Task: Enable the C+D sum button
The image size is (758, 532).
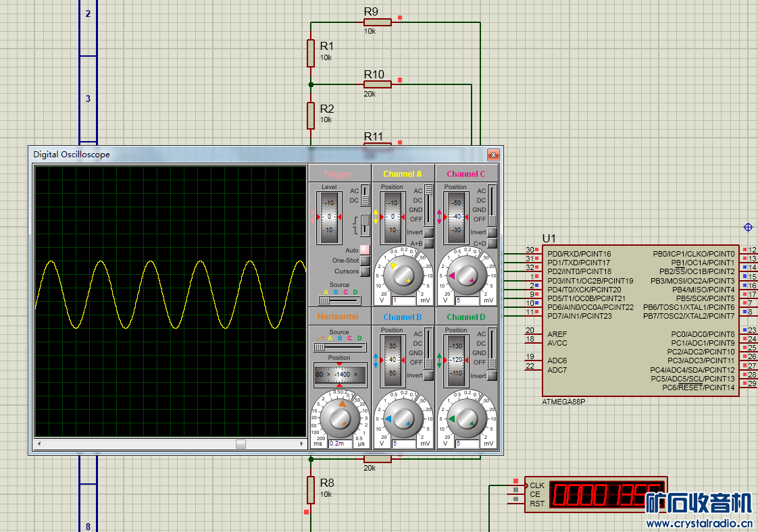Action: (x=492, y=243)
